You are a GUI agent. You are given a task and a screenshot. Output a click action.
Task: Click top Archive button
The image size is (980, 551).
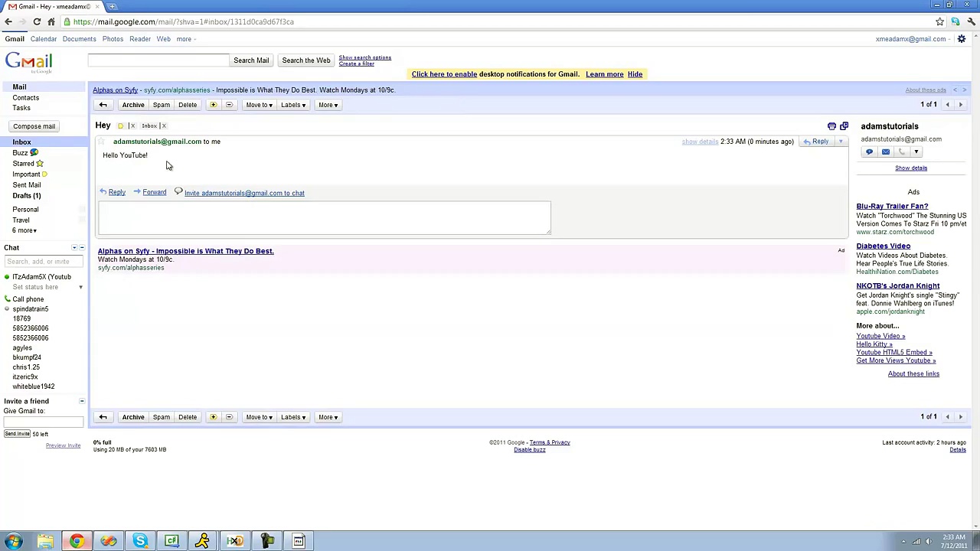coord(133,105)
